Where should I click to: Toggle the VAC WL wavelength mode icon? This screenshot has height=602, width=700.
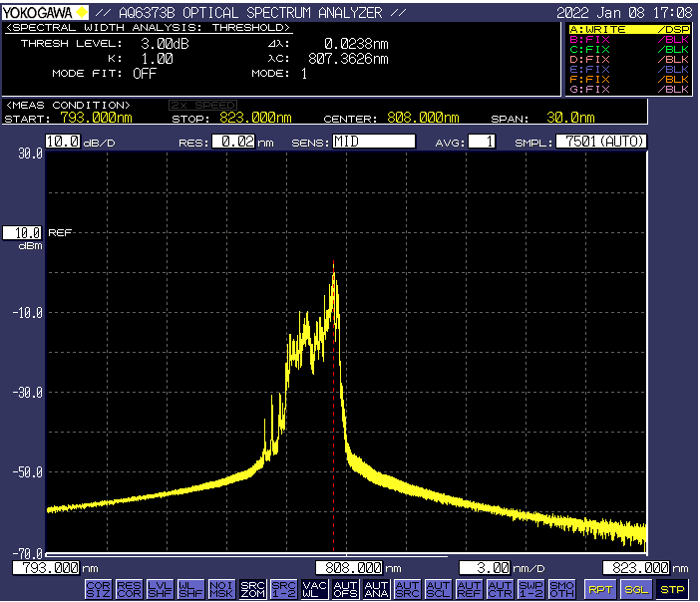tap(314, 589)
